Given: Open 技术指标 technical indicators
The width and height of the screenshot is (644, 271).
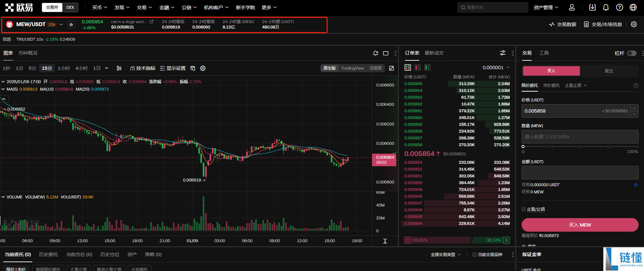Looking at the screenshot, I should tap(143, 68).
